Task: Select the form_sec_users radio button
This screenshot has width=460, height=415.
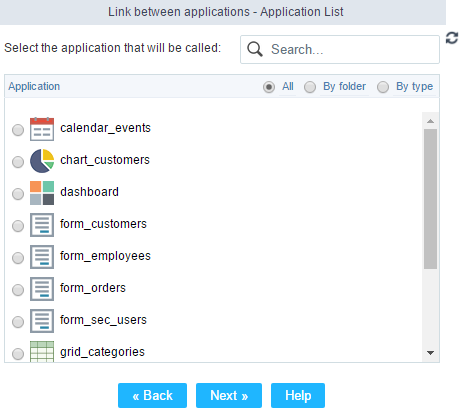Action: click(18, 322)
